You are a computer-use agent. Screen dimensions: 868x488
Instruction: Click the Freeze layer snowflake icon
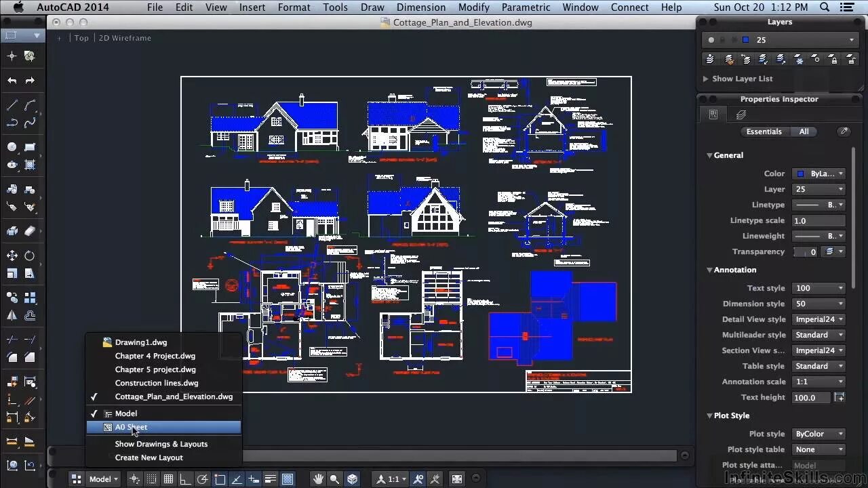(x=799, y=60)
